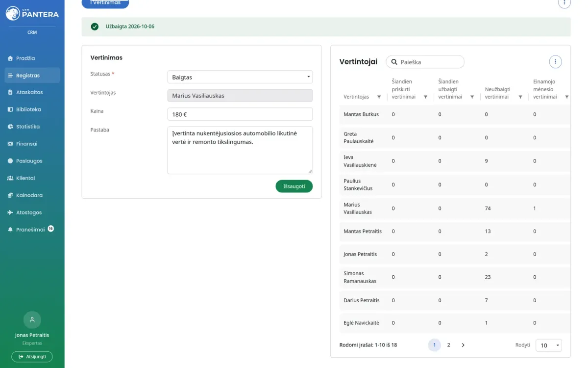Click the Pantera CRM logo

[x=32, y=13]
